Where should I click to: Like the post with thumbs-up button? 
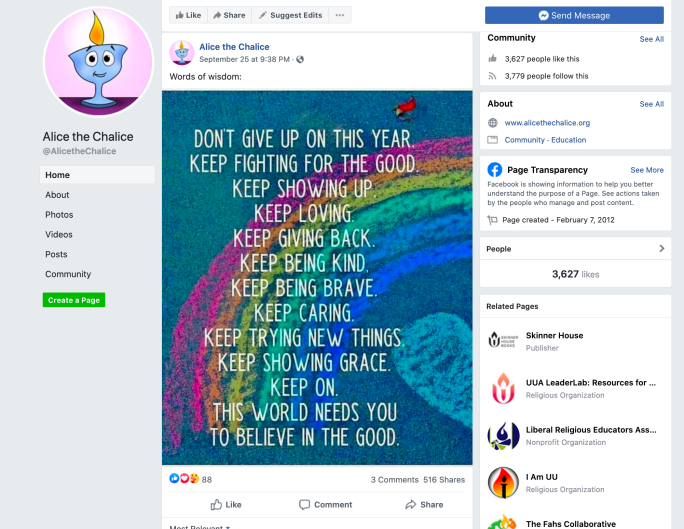pos(226,505)
